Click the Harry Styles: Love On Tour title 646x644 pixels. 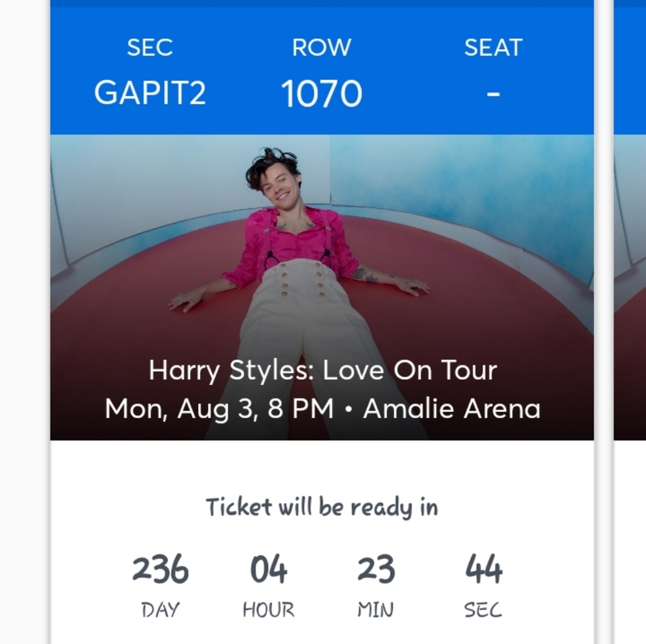(323, 370)
